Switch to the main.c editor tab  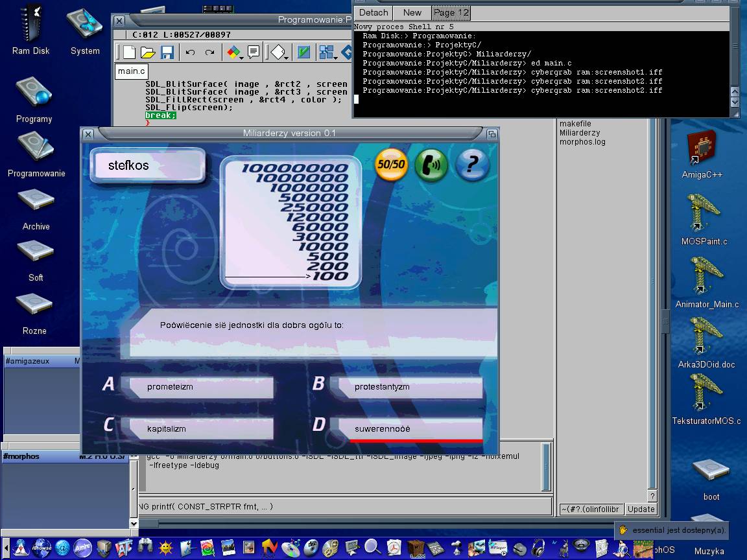click(132, 71)
